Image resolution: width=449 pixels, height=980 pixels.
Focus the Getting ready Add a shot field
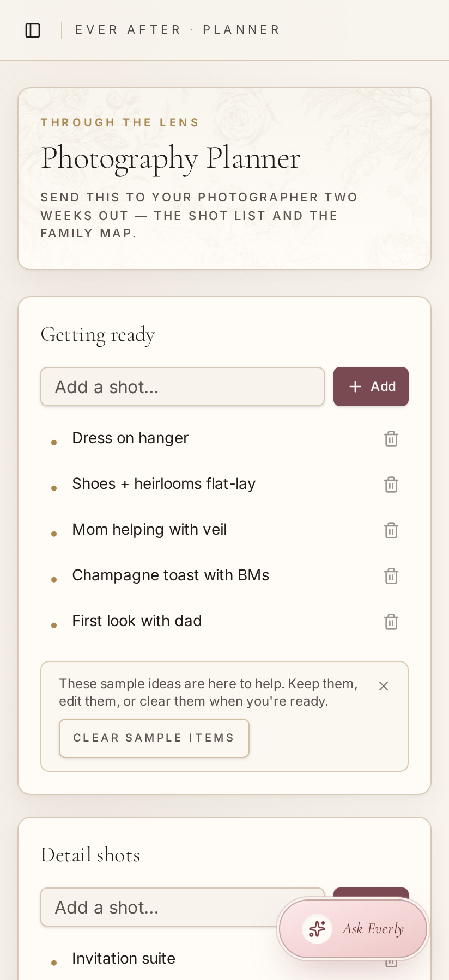(x=183, y=387)
